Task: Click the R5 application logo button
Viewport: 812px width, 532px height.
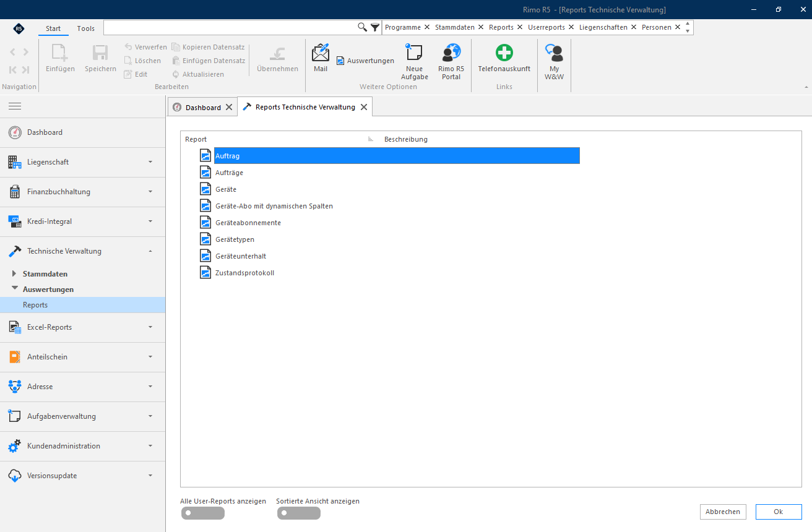Action: coord(19,28)
